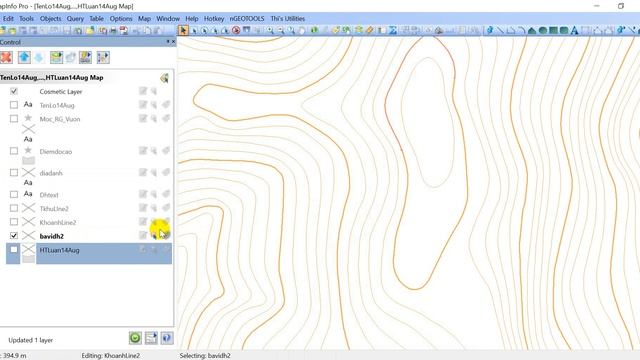Viewport: 640px width, 360px height.
Task: Open the Tools menu
Action: 26,18
